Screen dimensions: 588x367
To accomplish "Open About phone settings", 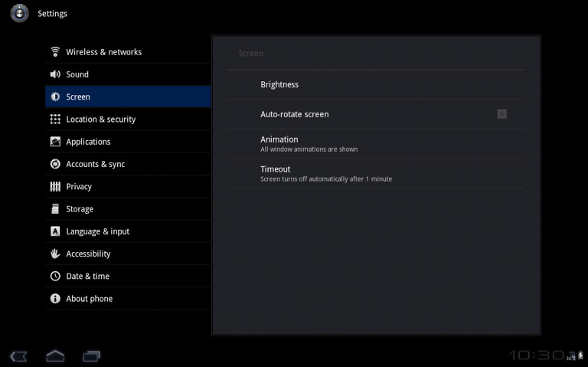I will pyautogui.click(x=89, y=299).
